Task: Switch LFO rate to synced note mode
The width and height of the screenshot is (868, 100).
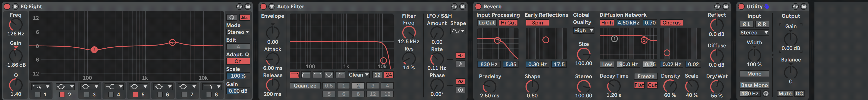Action: 460,64
